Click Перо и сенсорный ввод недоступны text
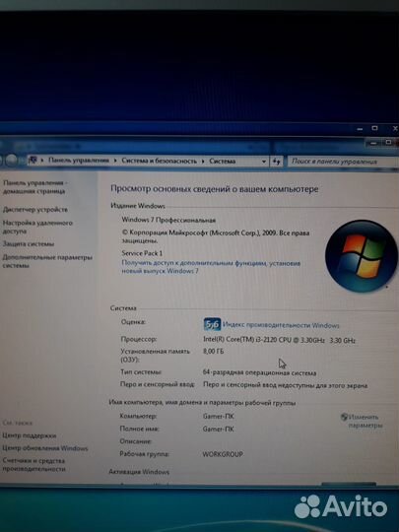399x532 pixels. point(285,385)
